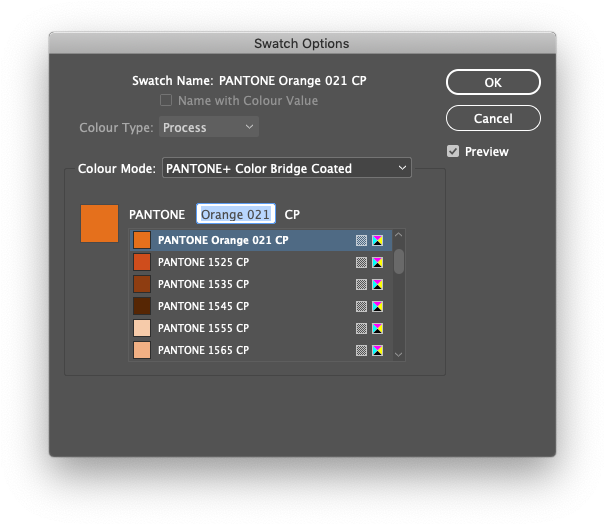The width and height of the screenshot is (604, 524).
Task: Open the Colour Mode dropdown
Action: (x=287, y=168)
